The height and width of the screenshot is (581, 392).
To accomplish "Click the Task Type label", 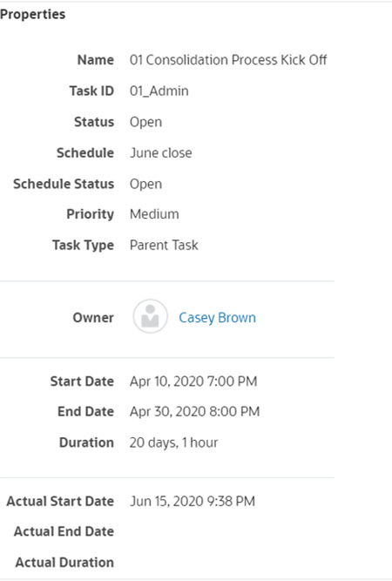I will point(83,246).
